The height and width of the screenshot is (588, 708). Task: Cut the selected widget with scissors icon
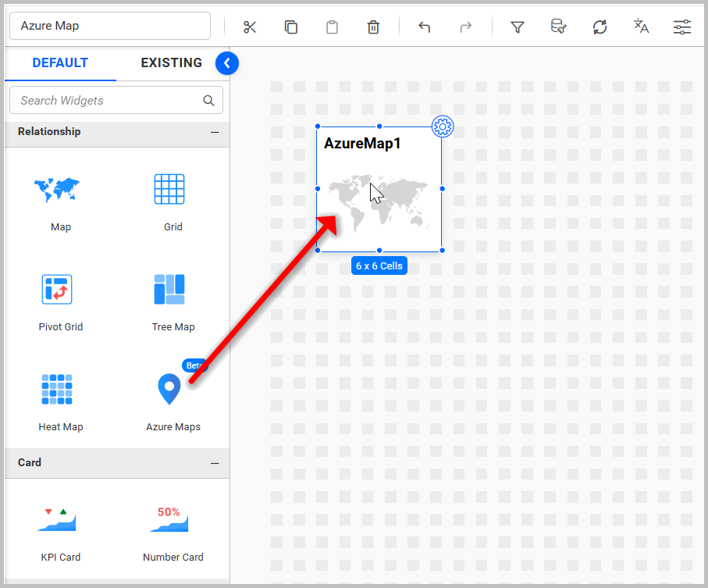click(x=250, y=27)
